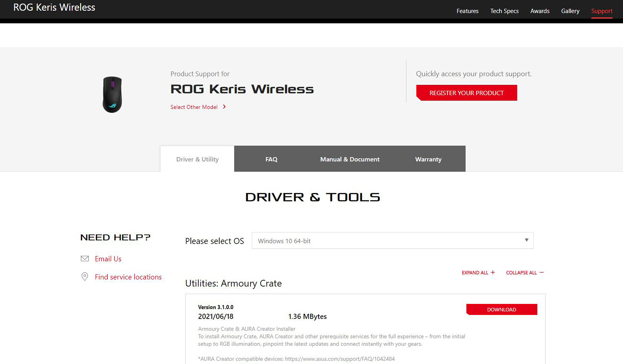Go to Tech Specs in top navigation

504,11
